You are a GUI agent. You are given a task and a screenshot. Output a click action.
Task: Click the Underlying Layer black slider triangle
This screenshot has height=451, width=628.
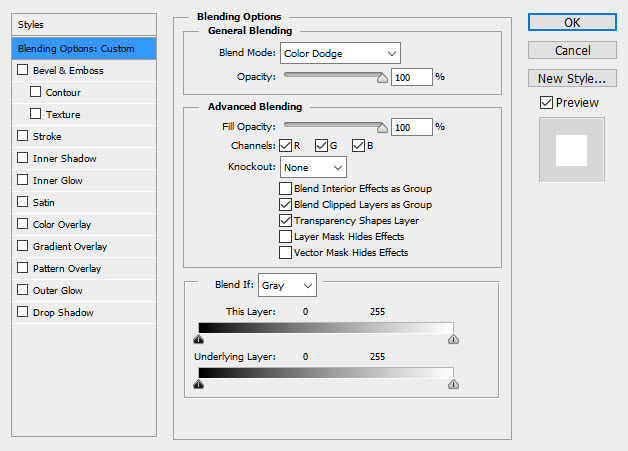point(198,384)
